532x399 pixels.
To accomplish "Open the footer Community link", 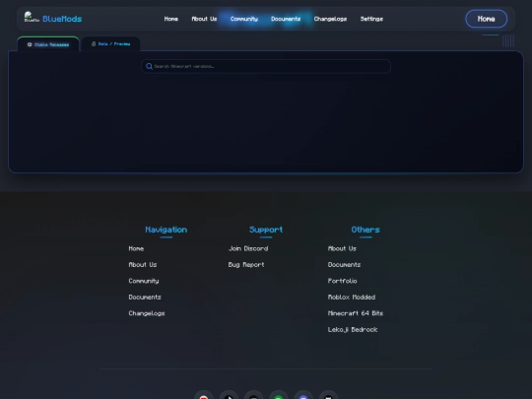I will pos(144,281).
